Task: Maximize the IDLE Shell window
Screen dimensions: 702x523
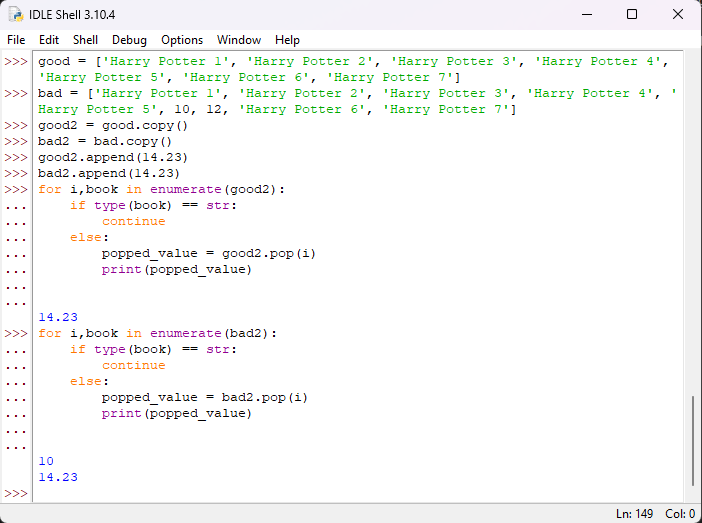Action: tap(632, 14)
